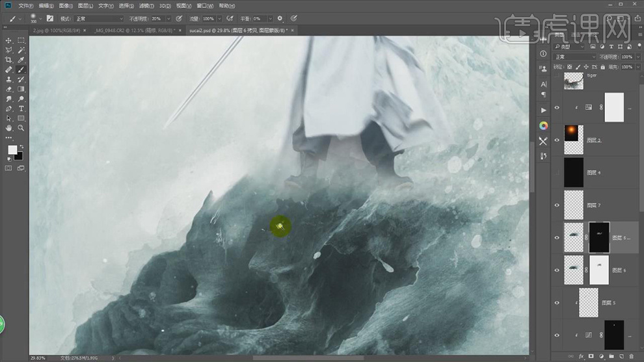The width and height of the screenshot is (644, 362).
Task: Activate the Horizontal Type tool
Action: (21, 109)
